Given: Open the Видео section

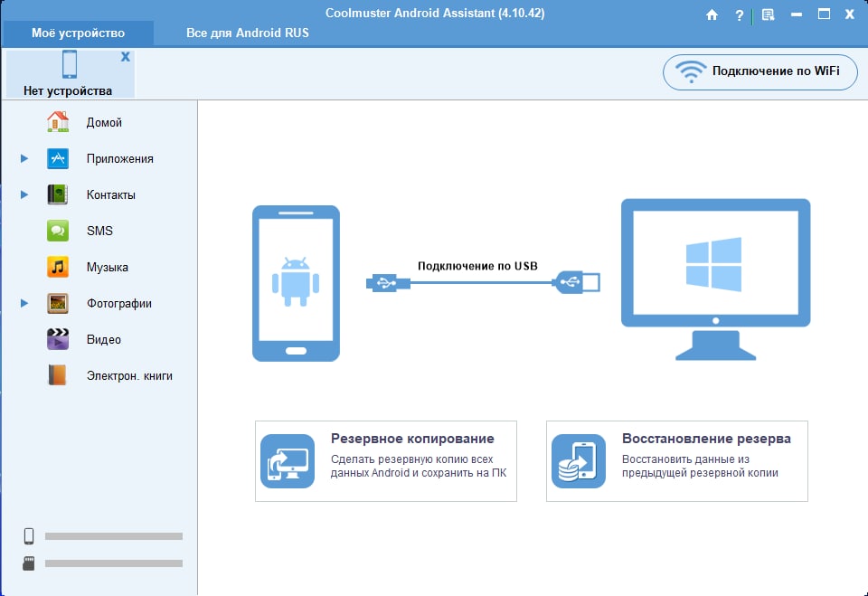Looking at the screenshot, I should [x=103, y=339].
